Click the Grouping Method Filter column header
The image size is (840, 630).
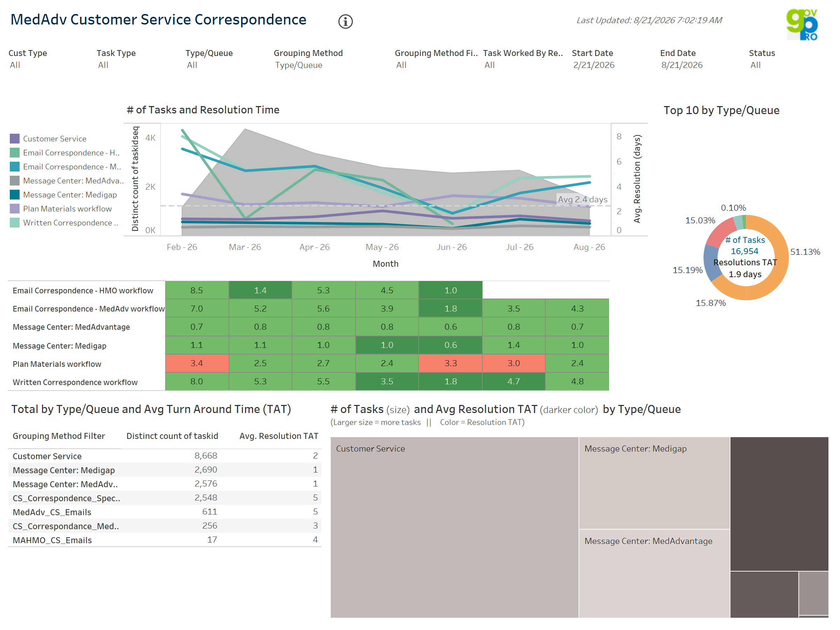pos(59,436)
